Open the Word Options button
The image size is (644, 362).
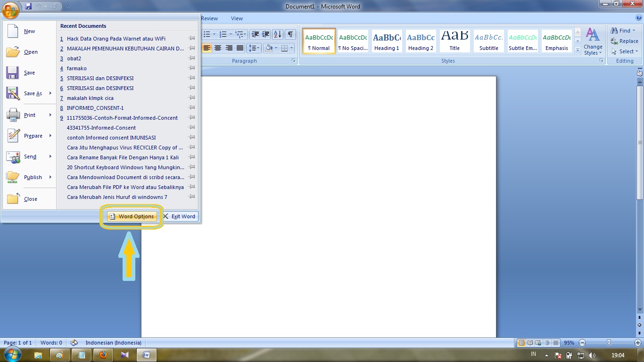132,216
